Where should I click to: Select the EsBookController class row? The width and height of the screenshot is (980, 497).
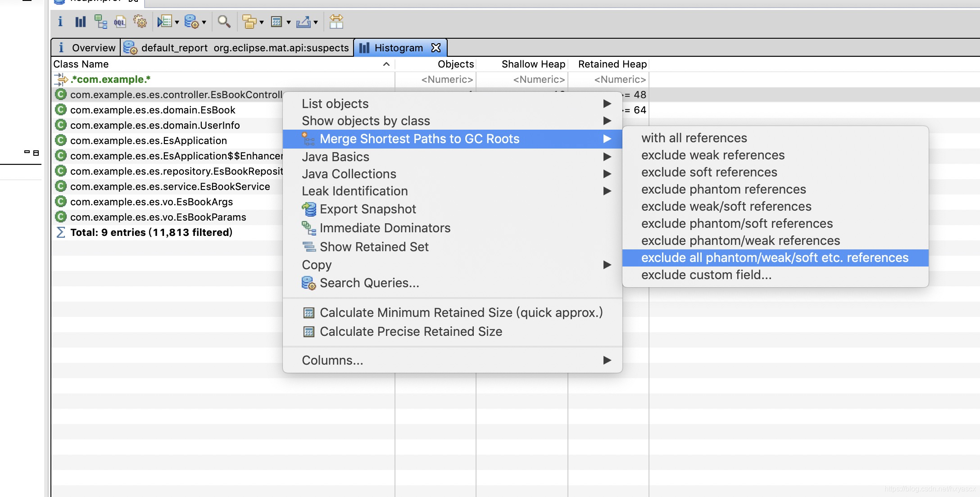click(x=168, y=95)
